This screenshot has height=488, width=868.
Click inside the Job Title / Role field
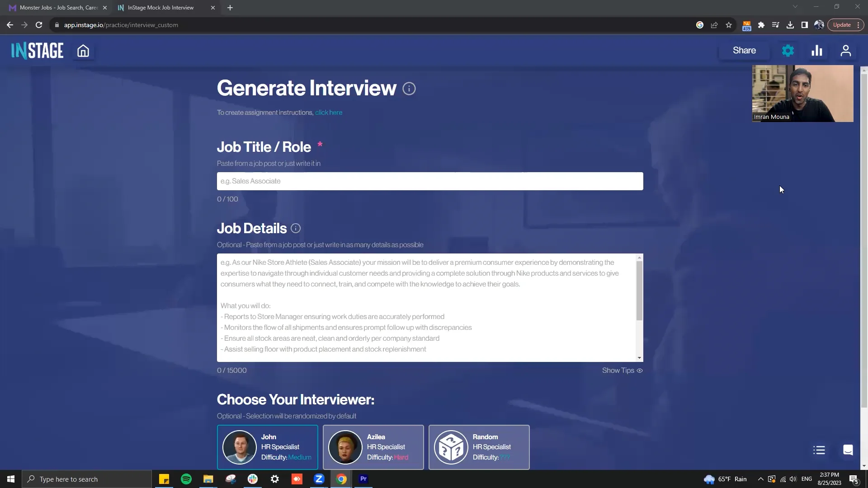pos(429,181)
